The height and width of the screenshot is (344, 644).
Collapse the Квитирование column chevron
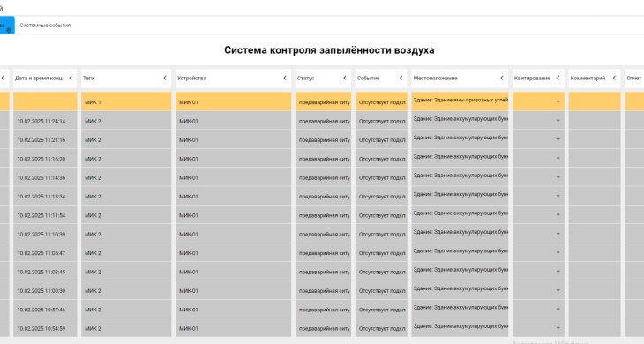coord(558,78)
